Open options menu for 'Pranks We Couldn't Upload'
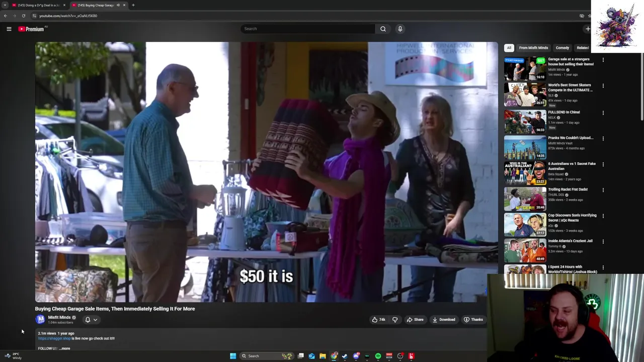This screenshot has height=362, width=644. click(x=603, y=139)
